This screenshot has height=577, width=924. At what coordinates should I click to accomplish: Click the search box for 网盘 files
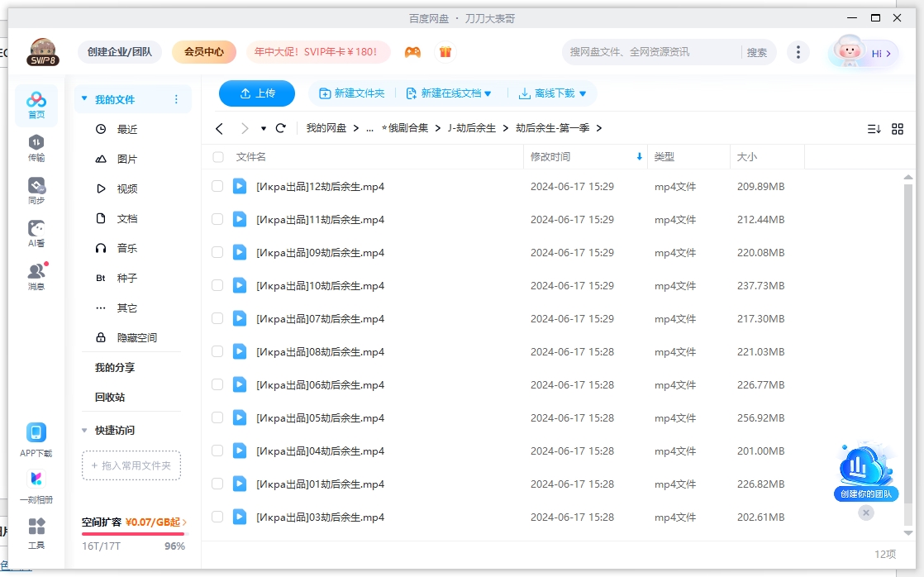651,52
